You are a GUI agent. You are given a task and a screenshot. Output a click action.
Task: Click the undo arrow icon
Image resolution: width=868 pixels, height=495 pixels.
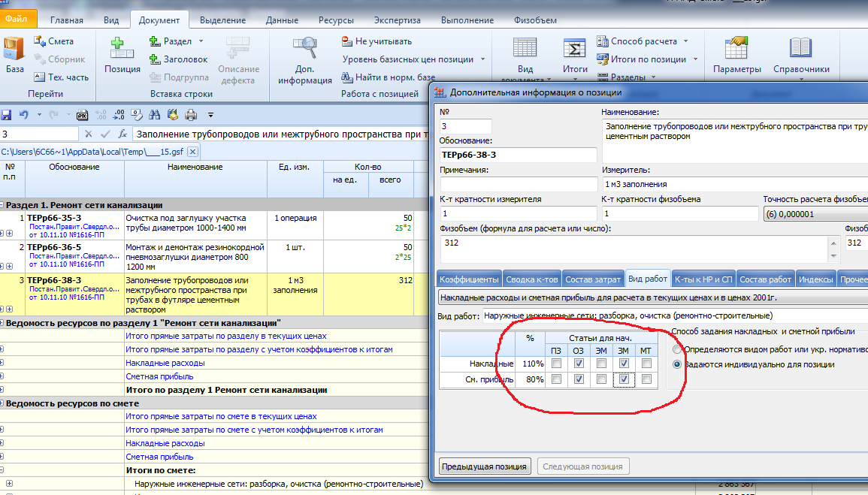point(24,115)
